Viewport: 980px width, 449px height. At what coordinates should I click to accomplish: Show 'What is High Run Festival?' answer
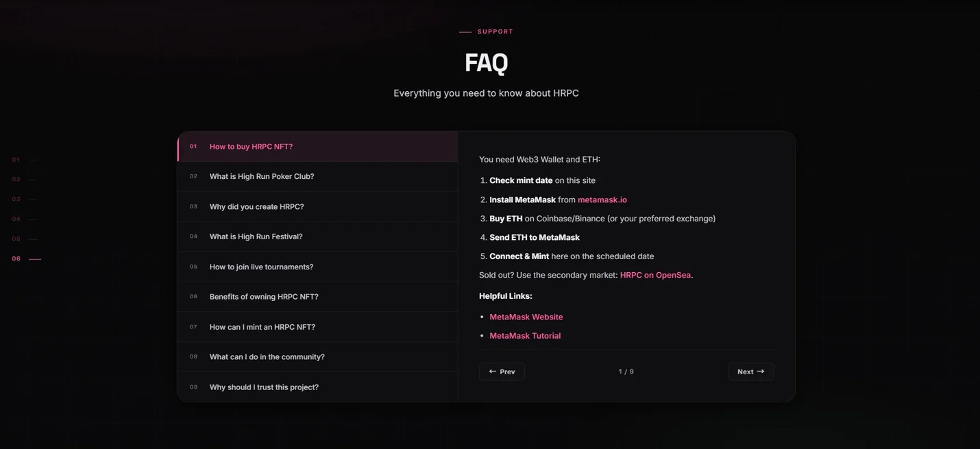(x=317, y=236)
